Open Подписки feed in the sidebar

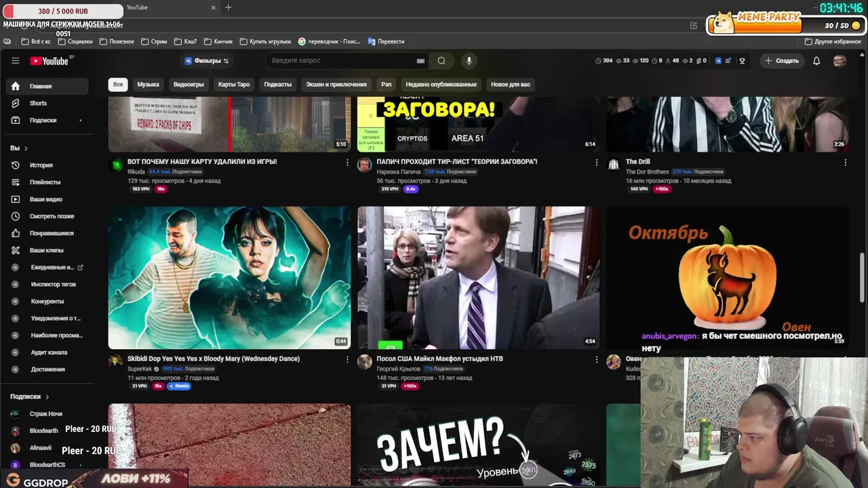(47, 120)
